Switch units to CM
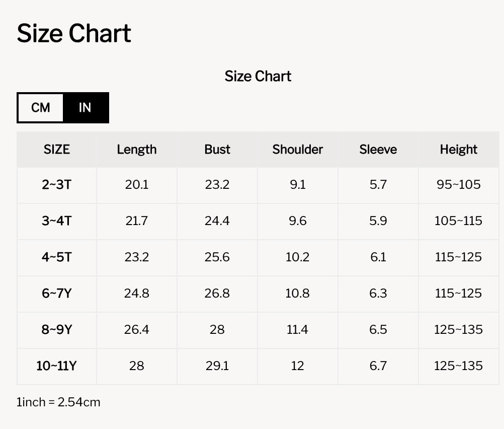The width and height of the screenshot is (504, 429). pyautogui.click(x=41, y=107)
